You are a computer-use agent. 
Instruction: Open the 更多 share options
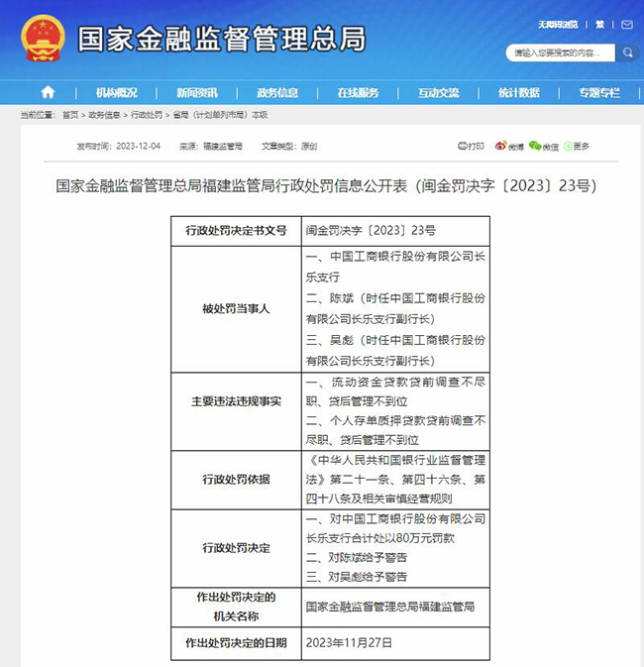(x=577, y=146)
